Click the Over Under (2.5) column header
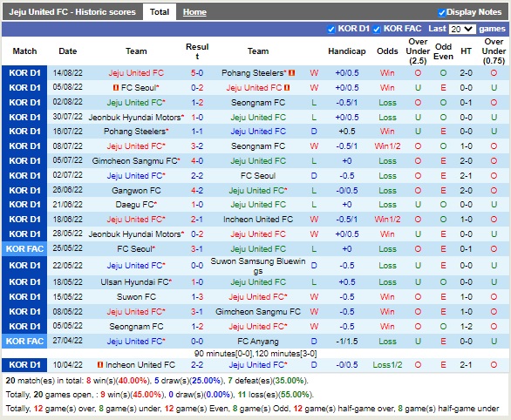 [x=418, y=51]
